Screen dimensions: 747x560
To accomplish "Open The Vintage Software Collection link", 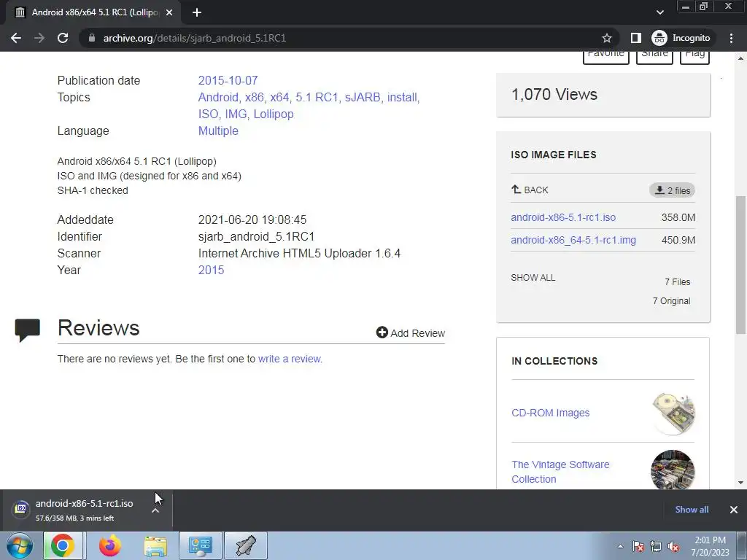I will pyautogui.click(x=560, y=472).
